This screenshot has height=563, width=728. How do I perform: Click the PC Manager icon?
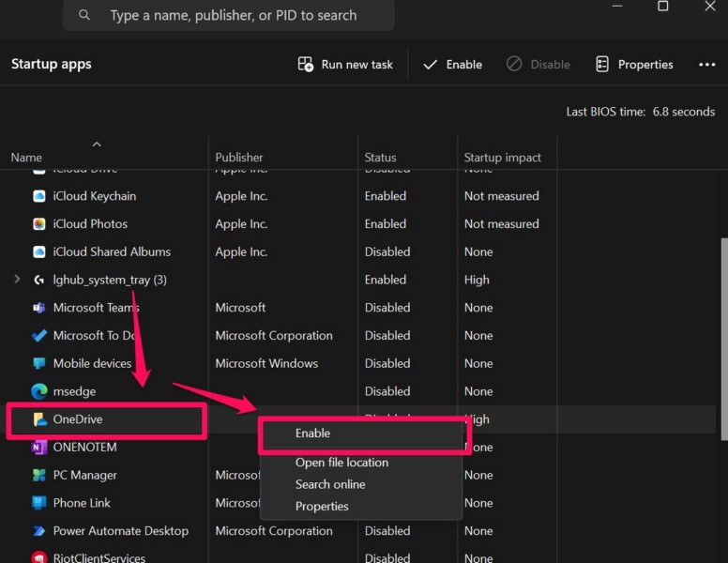point(38,475)
